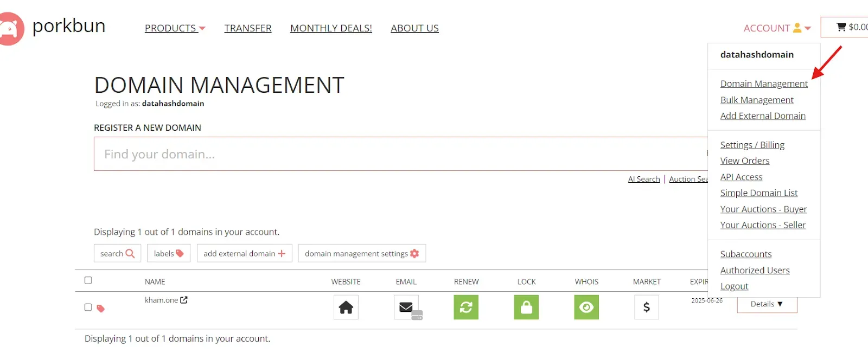The image size is (868, 359).
Task: Open kham.one external link icon
Action: 184,300
